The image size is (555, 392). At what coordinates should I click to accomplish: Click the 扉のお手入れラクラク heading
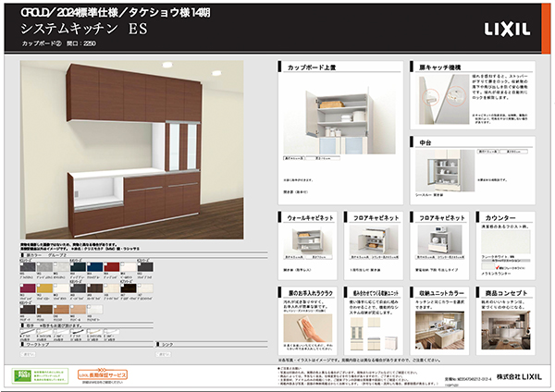pos(311,293)
